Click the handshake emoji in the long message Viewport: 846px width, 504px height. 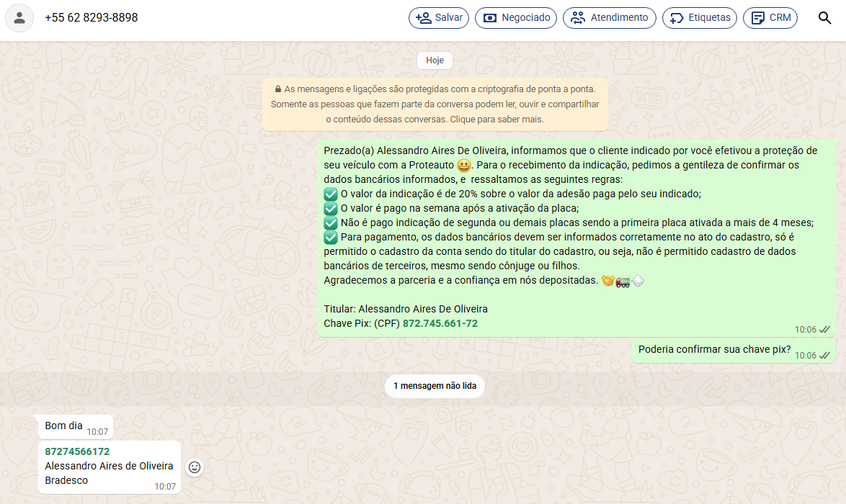click(x=607, y=281)
